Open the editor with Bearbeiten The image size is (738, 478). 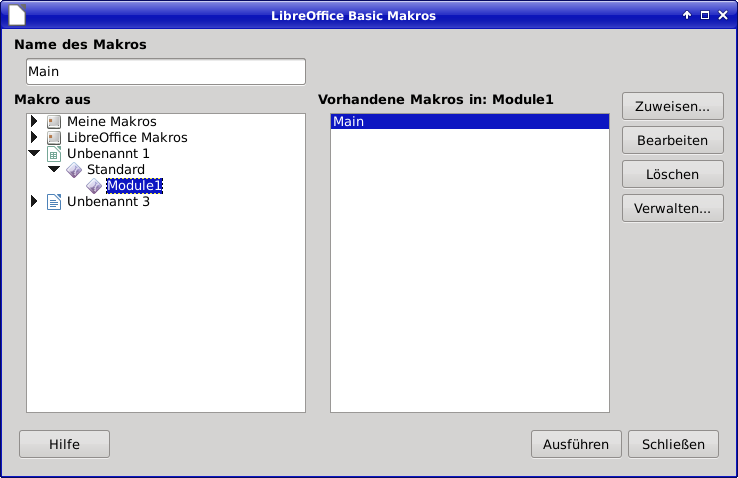tap(672, 140)
